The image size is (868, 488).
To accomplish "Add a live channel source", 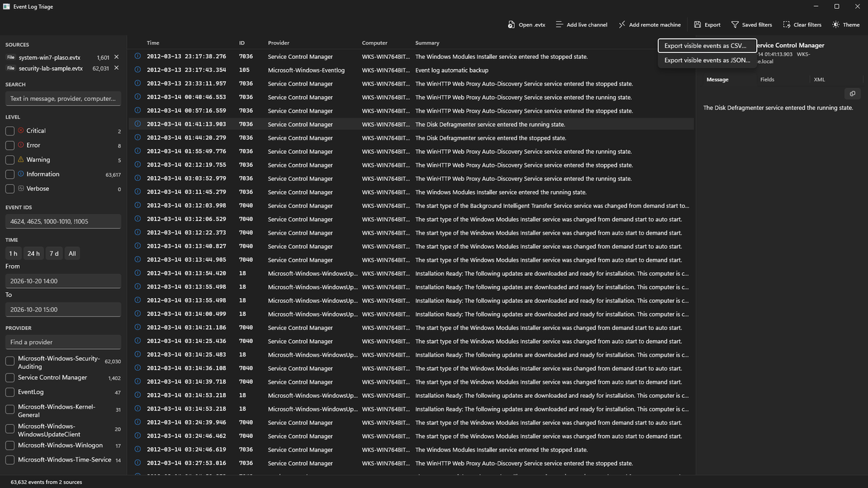I will 581,24.
